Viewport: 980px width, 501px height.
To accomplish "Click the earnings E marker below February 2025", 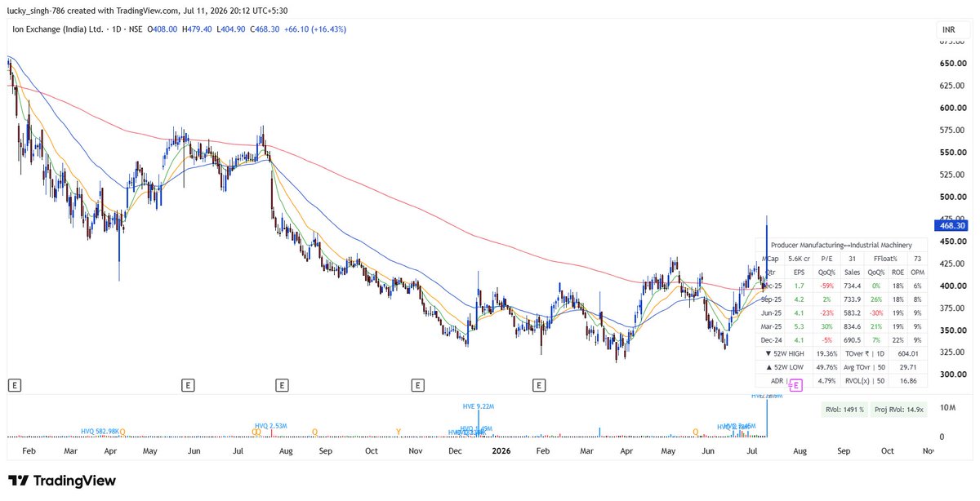I will 13,384.
